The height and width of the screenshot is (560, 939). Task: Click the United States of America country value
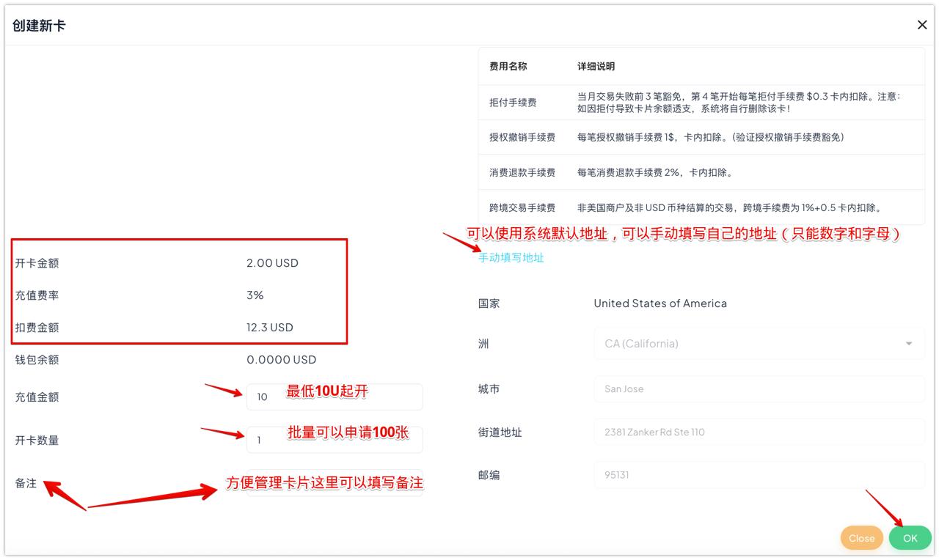tap(660, 303)
